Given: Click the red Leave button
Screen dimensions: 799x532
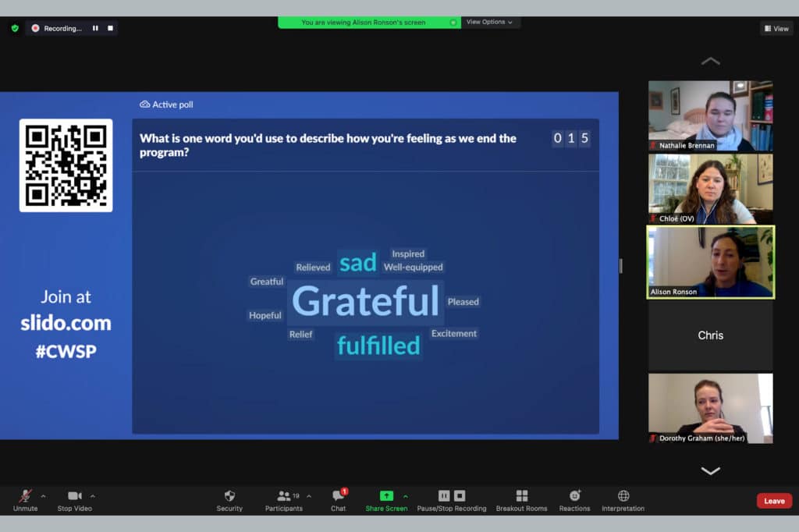Looking at the screenshot, I should point(773,501).
